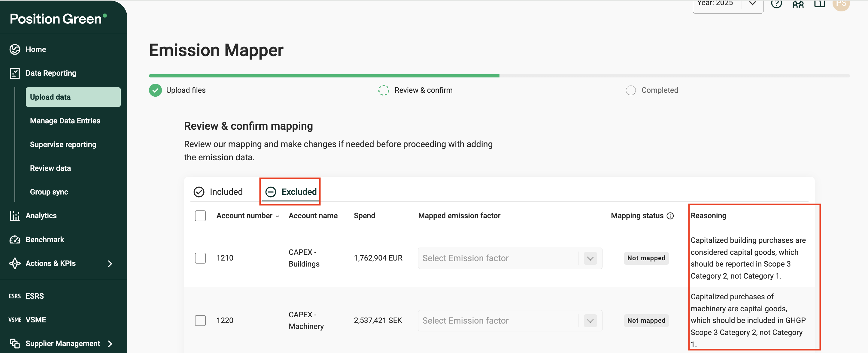This screenshot has height=353, width=868.
Task: Click the Benchmark gauge icon
Action: click(x=15, y=240)
